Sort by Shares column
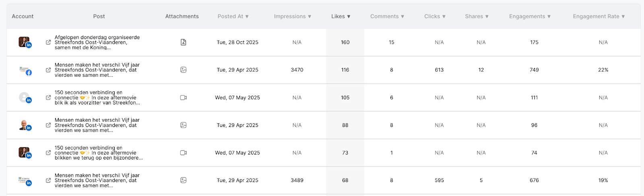Screen dimensions: 644x196 coord(477,16)
